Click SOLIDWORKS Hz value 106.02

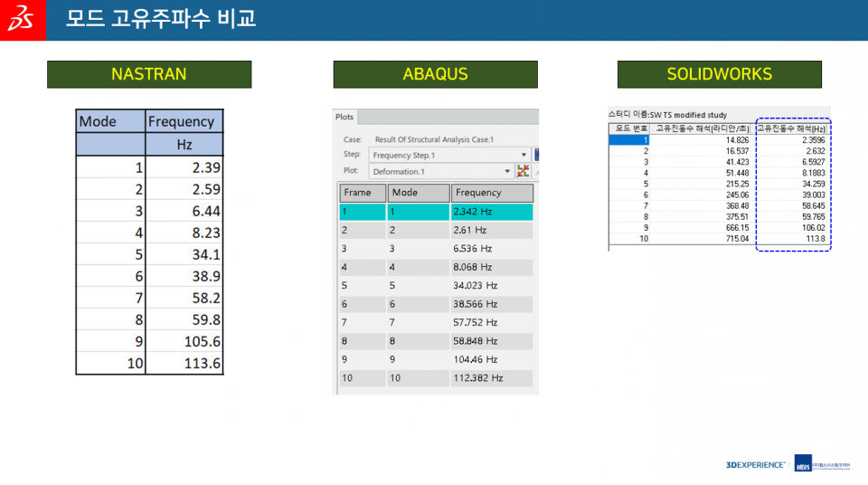(813, 228)
